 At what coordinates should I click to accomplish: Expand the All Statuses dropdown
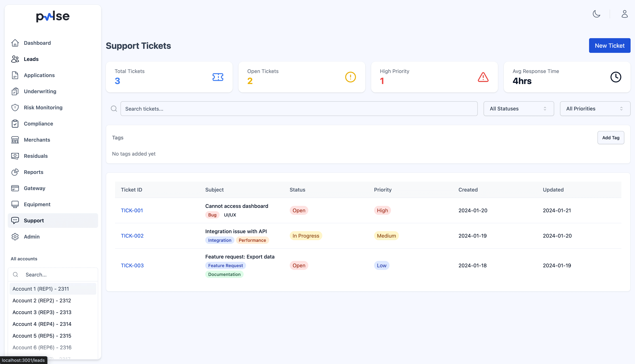pos(518,108)
